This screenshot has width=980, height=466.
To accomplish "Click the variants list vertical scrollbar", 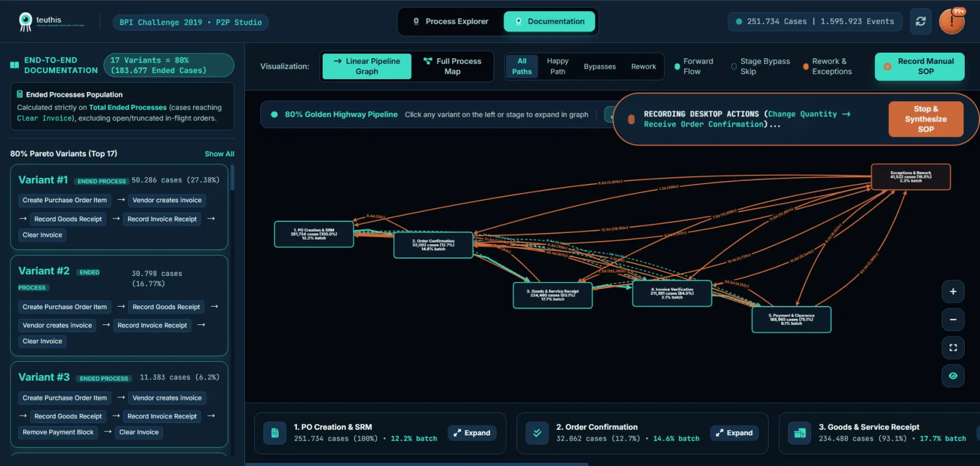I will point(232,178).
